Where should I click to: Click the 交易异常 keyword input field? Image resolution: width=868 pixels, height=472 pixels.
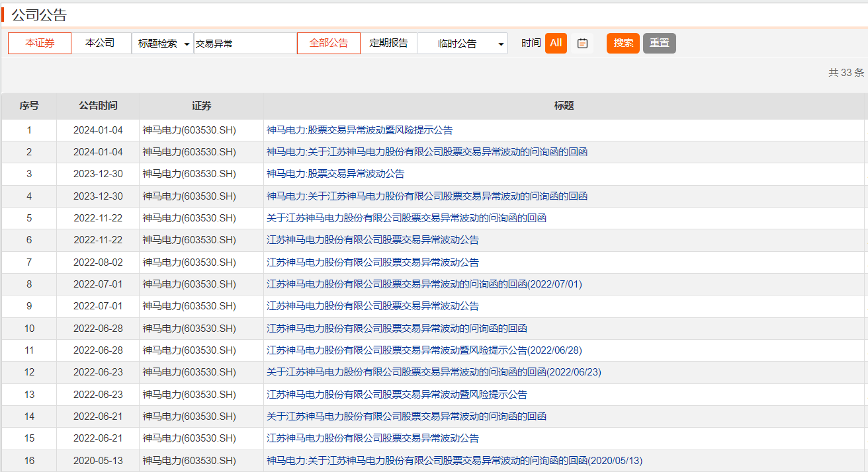coord(245,44)
